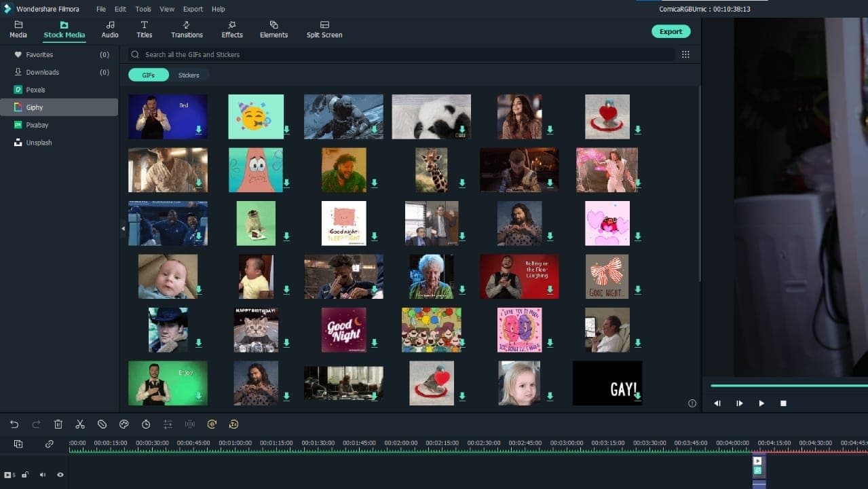Click the GIF and Stickers search field
Screen dimensions: 868x489
coord(400,54)
